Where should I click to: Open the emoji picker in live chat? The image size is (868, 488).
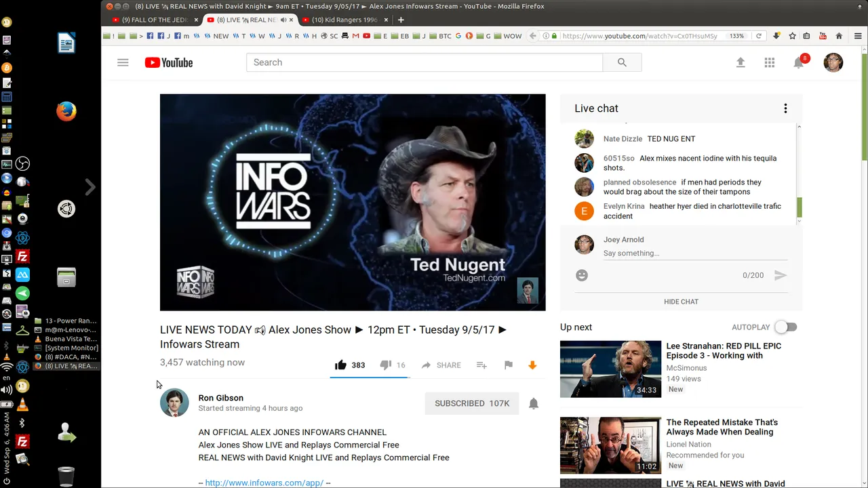(582, 275)
